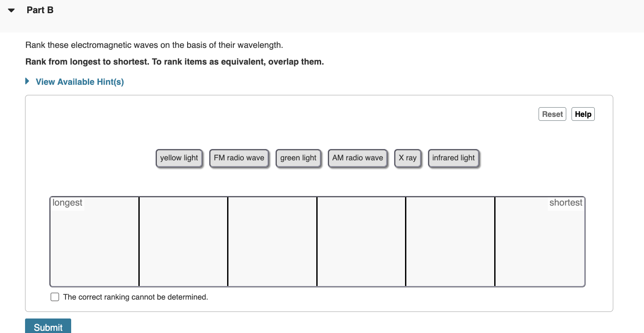The height and width of the screenshot is (333, 644).
Task: Expand the View Available Hint(s) disclosure triangle
Action: click(27, 81)
